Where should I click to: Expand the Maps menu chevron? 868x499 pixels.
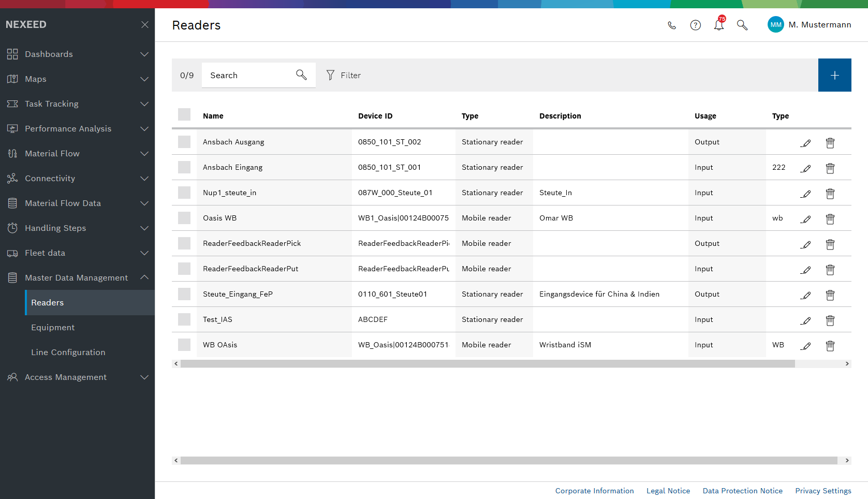(x=144, y=79)
